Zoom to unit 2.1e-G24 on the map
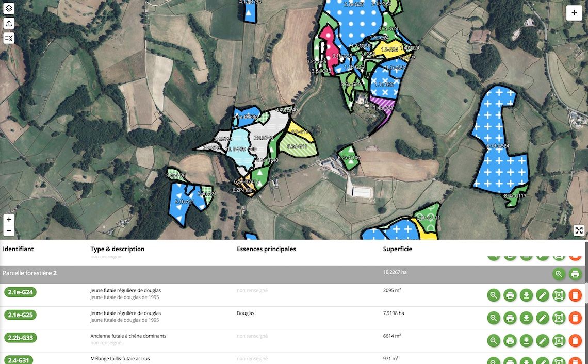The image size is (588, 364). 494,295
